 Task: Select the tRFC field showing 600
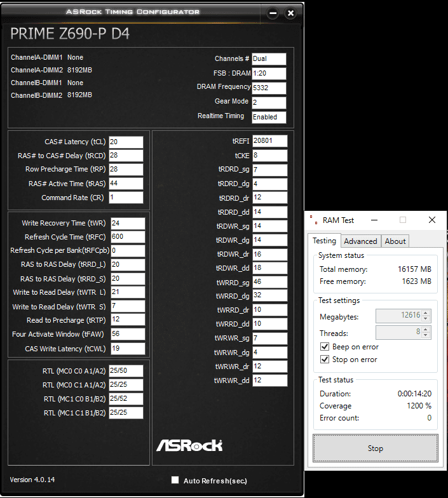pyautogui.click(x=128, y=237)
